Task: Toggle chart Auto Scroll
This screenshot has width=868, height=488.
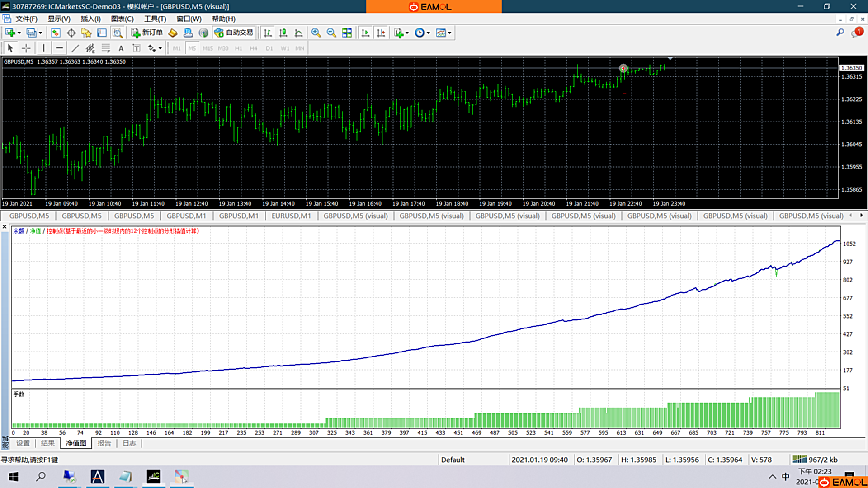Action: pyautogui.click(x=365, y=33)
